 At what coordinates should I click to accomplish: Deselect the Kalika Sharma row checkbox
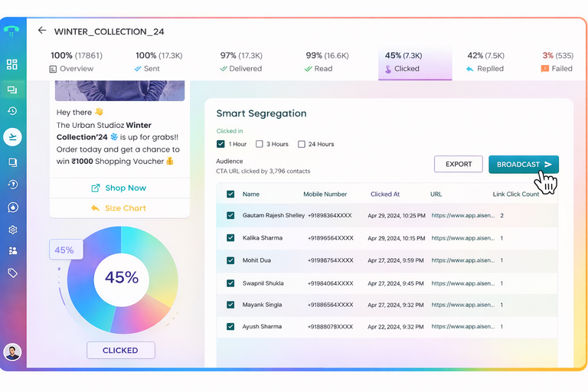(x=230, y=238)
